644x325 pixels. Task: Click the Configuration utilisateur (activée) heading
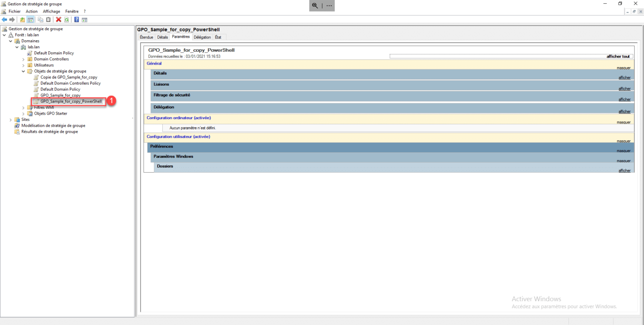pos(178,136)
